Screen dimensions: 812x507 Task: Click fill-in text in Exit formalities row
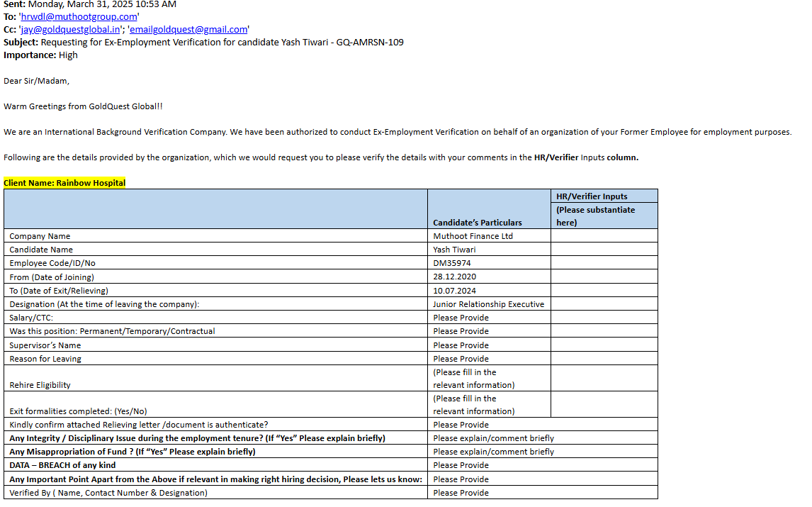point(474,405)
